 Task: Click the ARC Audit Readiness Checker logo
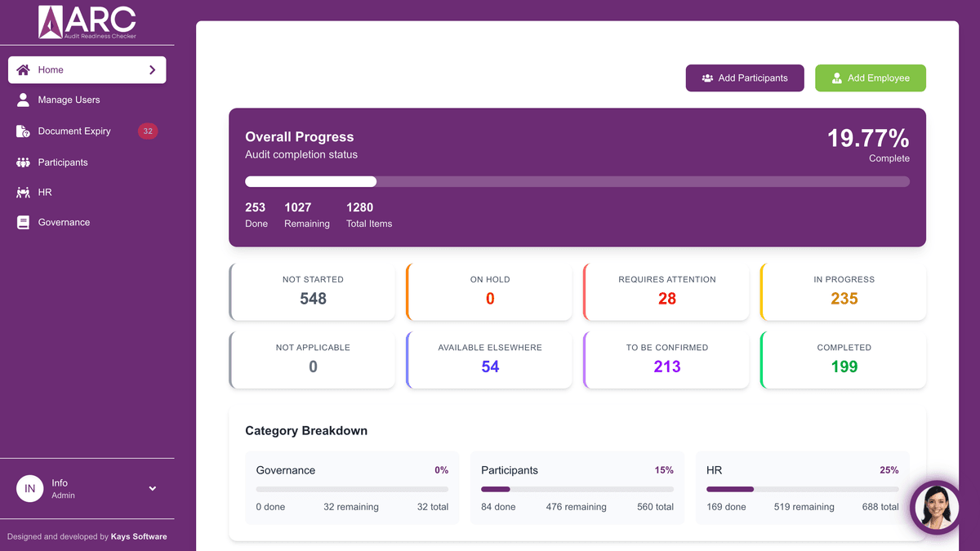click(x=87, y=22)
